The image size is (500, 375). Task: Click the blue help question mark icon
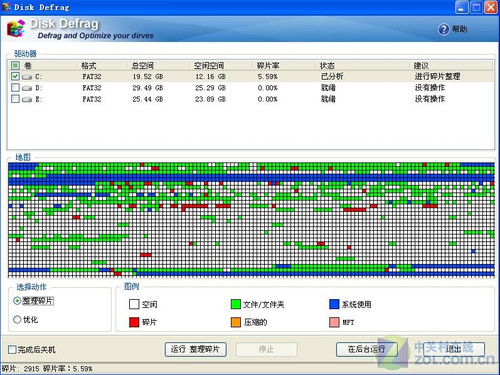click(x=443, y=29)
